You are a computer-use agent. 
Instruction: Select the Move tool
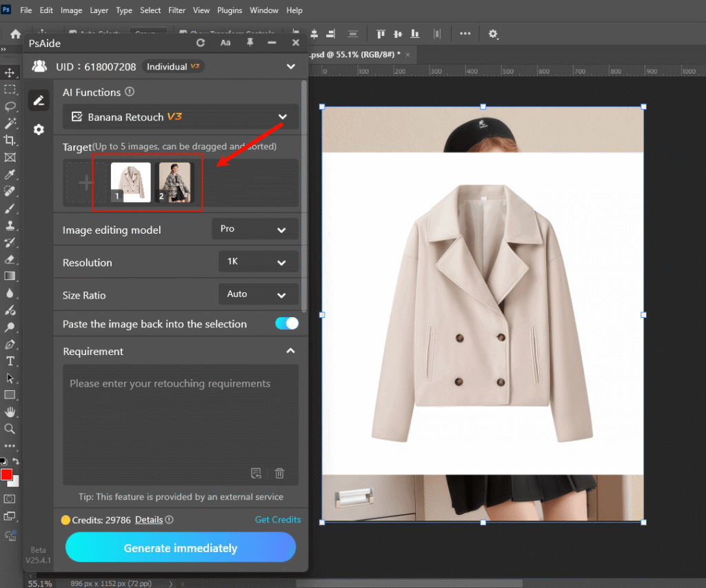10,72
